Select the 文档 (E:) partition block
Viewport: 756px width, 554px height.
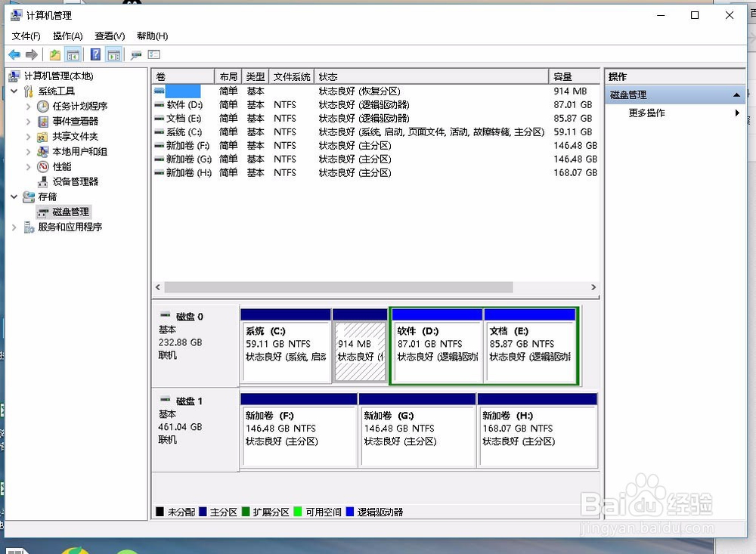point(530,345)
